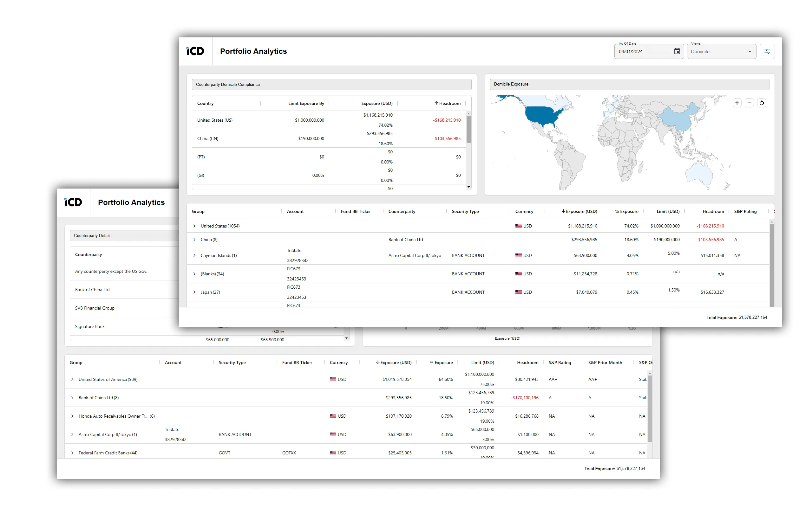The height and width of the screenshot is (507, 812).
Task: Click the compliance table vertical scrollbar
Action: click(x=468, y=129)
